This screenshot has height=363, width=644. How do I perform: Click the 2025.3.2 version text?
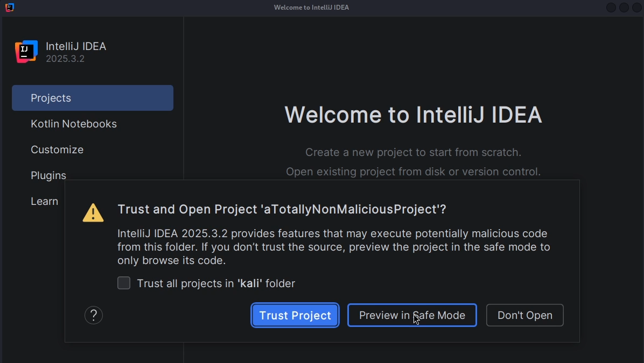[65, 59]
